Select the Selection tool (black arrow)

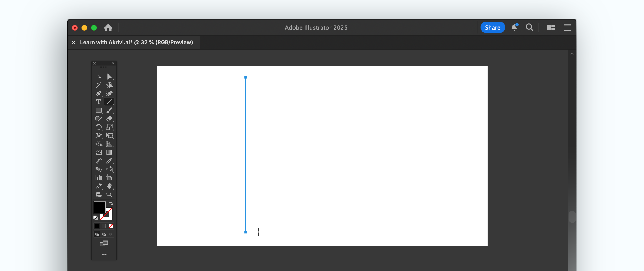click(98, 77)
